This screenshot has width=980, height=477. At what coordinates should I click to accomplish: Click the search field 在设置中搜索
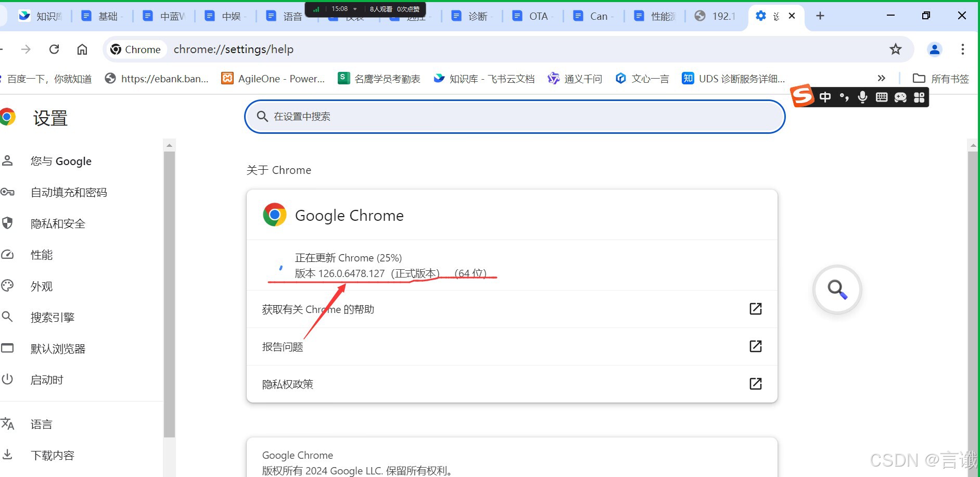click(515, 117)
